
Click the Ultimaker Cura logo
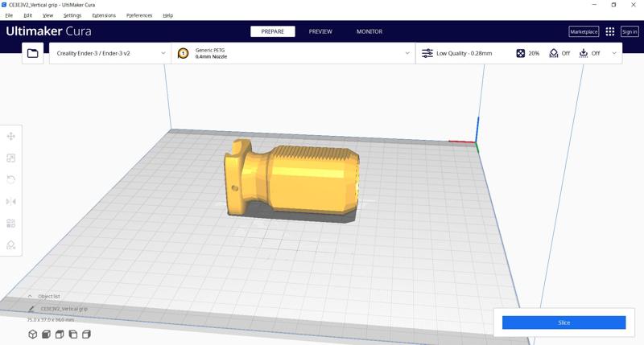pos(48,31)
